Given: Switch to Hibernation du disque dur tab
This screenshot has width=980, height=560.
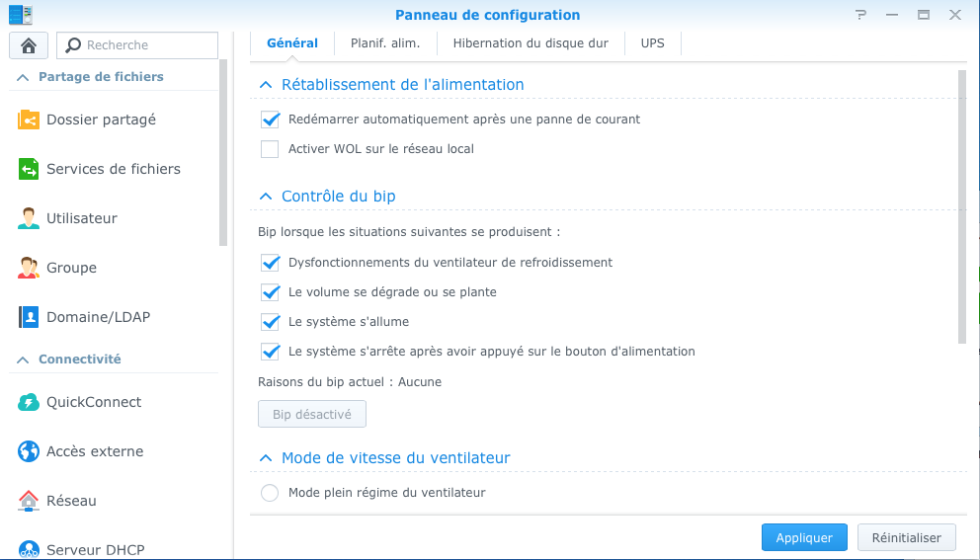Looking at the screenshot, I should coord(531,43).
